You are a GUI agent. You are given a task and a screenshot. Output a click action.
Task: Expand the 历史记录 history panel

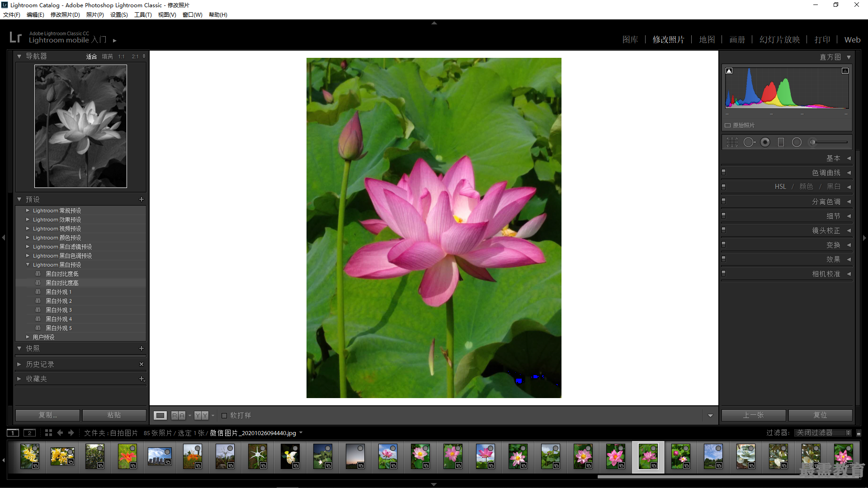pyautogui.click(x=19, y=364)
